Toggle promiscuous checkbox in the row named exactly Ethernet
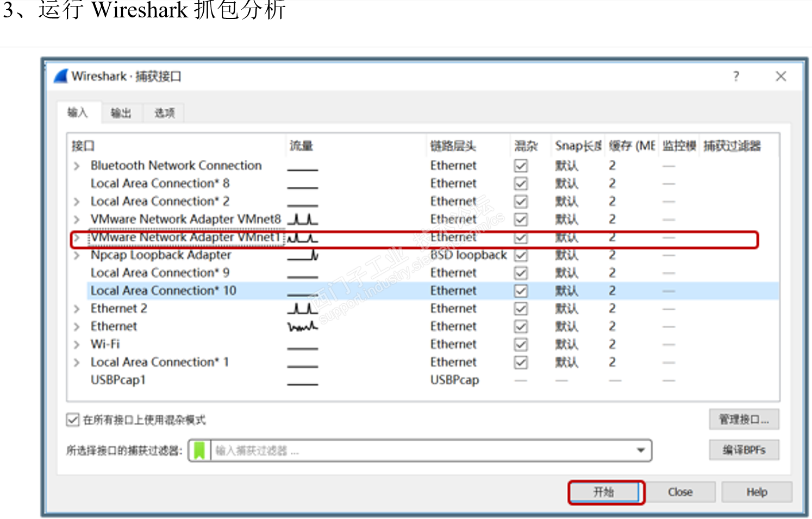Screen dimensions: 812x519 [521, 327]
